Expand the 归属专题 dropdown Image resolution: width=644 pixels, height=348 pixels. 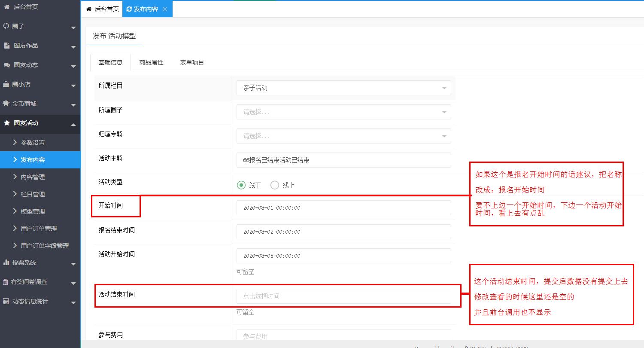343,136
